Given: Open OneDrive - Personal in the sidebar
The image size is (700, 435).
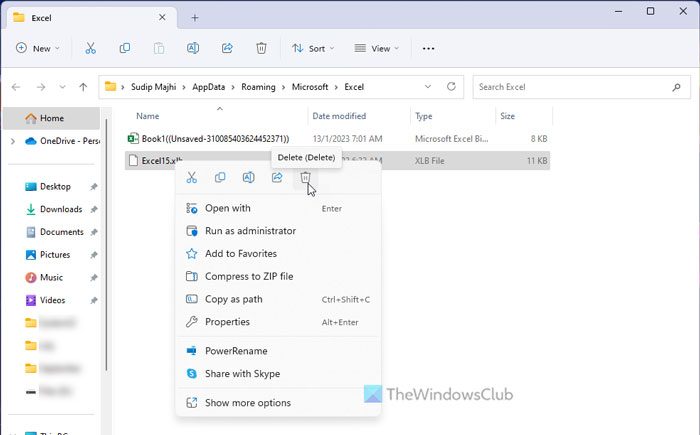Looking at the screenshot, I should 62,141.
